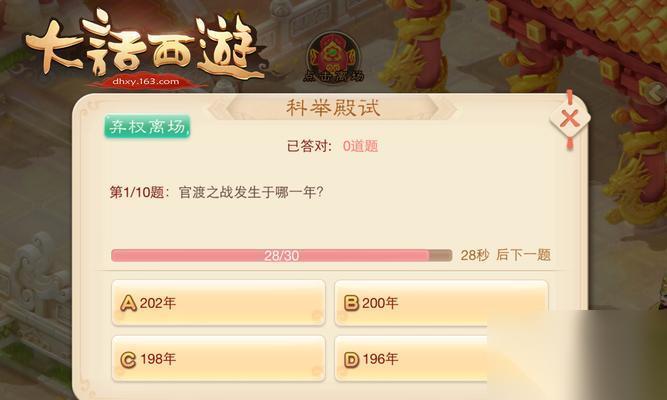
Task: Click the 28/30 countdown progress bar
Action: [x=281, y=255]
